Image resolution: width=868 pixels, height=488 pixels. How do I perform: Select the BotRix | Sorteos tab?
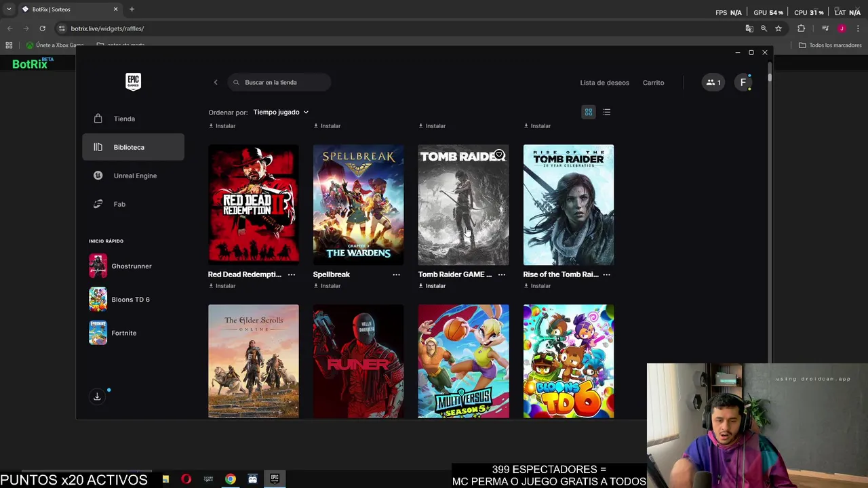[x=70, y=9]
